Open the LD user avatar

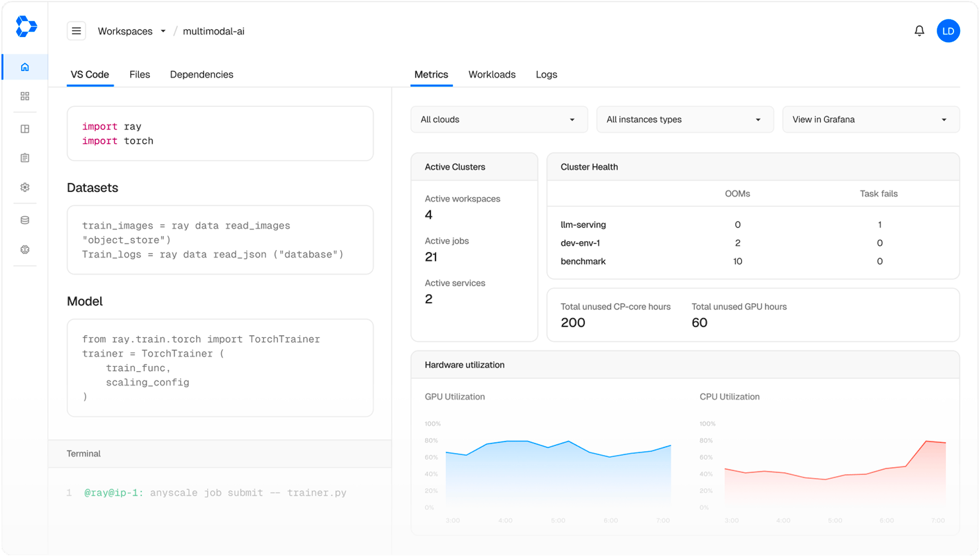pyautogui.click(x=948, y=31)
